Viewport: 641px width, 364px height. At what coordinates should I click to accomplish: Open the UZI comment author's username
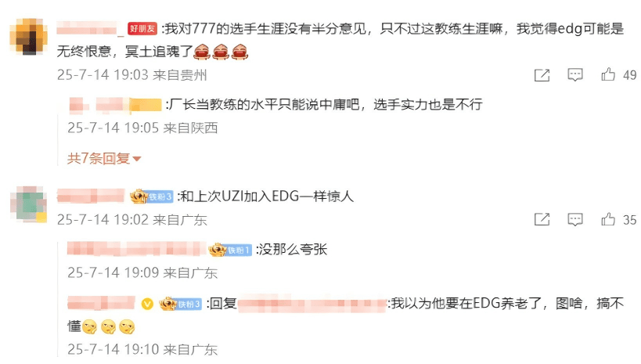(x=91, y=196)
